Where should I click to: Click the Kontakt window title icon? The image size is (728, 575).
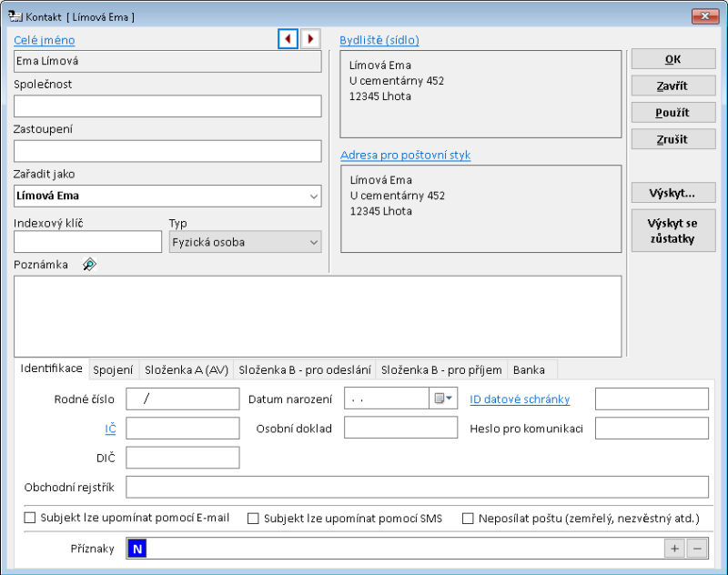[x=14, y=15]
